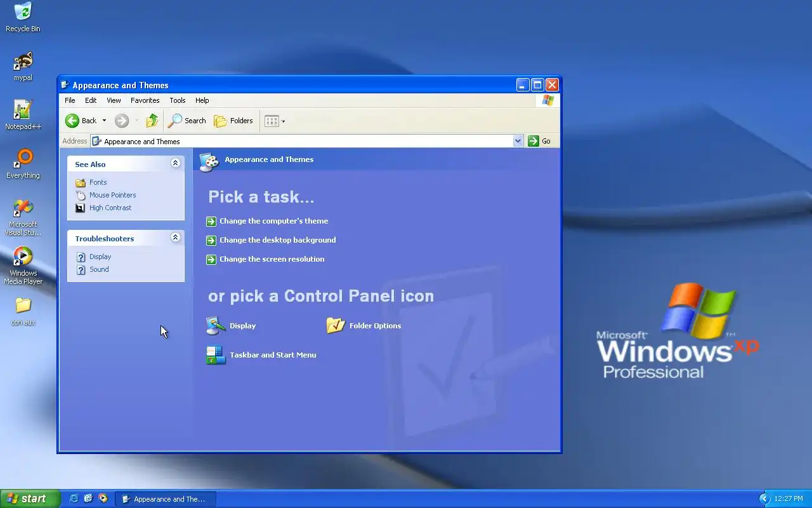This screenshot has height=508, width=812.
Task: Open the Edit menu
Action: [91, 100]
